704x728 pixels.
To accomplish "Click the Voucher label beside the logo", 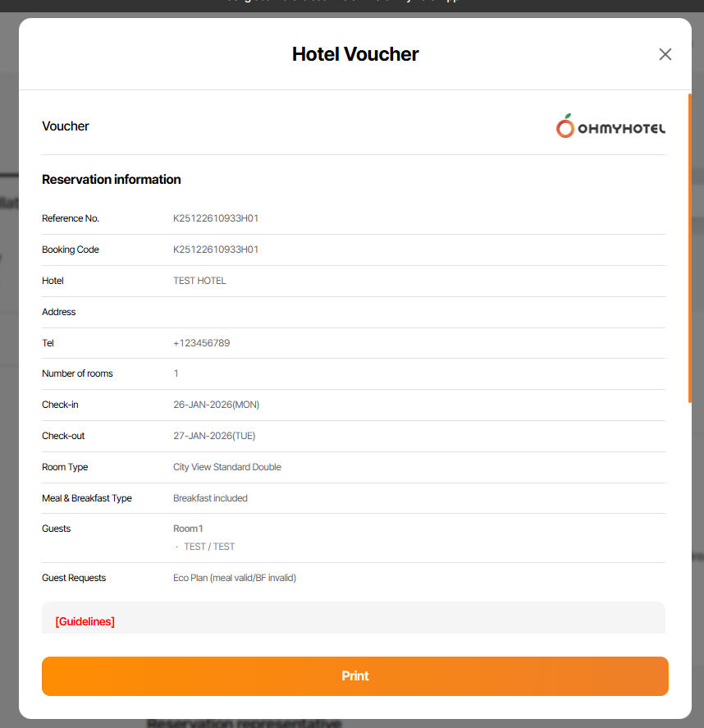I will [66, 126].
